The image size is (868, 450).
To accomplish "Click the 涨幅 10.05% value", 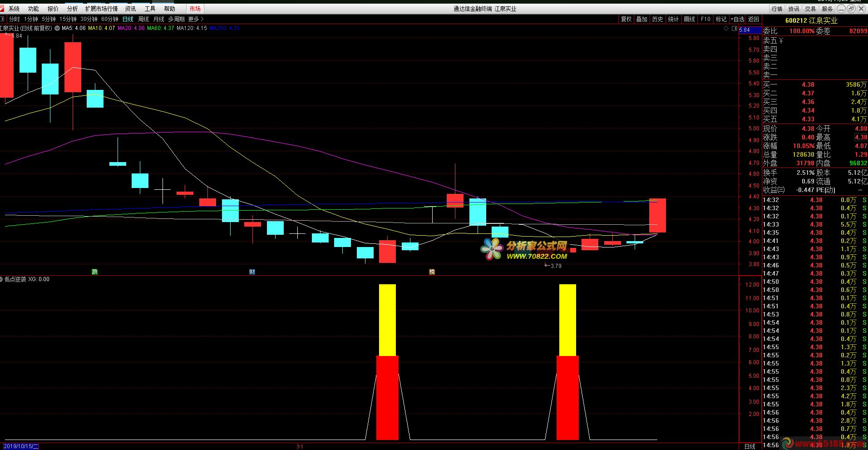I will (804, 146).
